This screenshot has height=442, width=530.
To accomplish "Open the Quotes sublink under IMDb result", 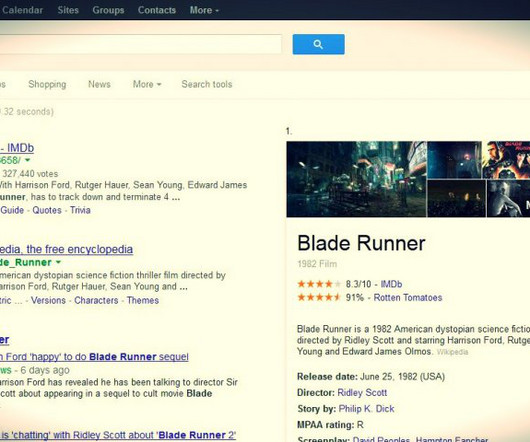I will point(47,210).
